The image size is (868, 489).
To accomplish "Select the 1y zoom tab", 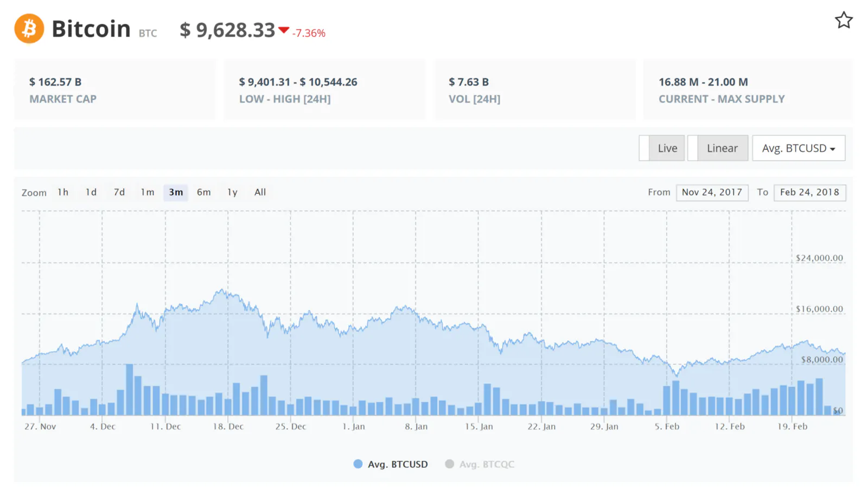I will coord(232,192).
